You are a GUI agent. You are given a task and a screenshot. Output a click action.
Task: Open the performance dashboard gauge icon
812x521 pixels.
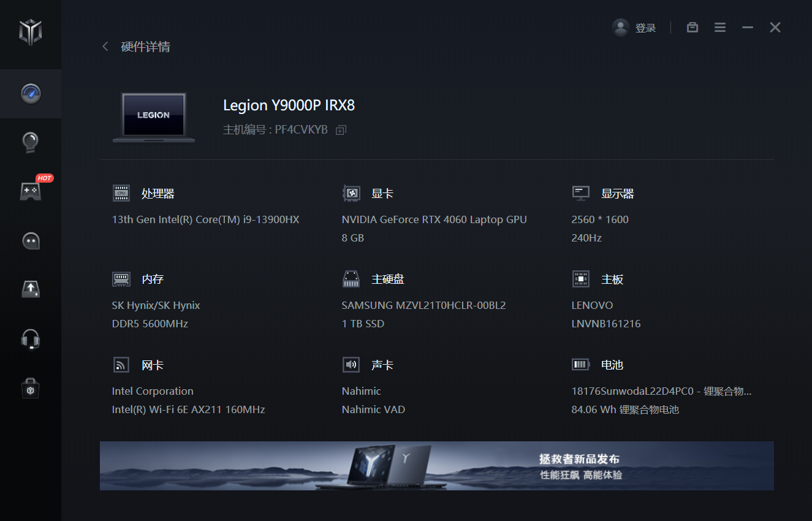click(x=30, y=93)
